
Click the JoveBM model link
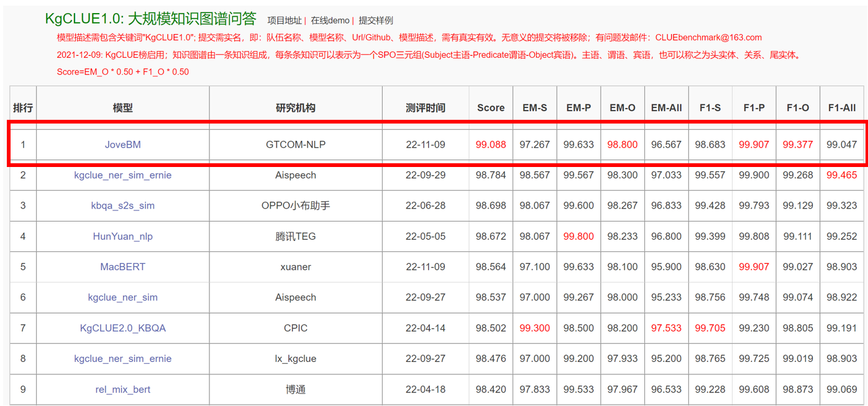(122, 145)
